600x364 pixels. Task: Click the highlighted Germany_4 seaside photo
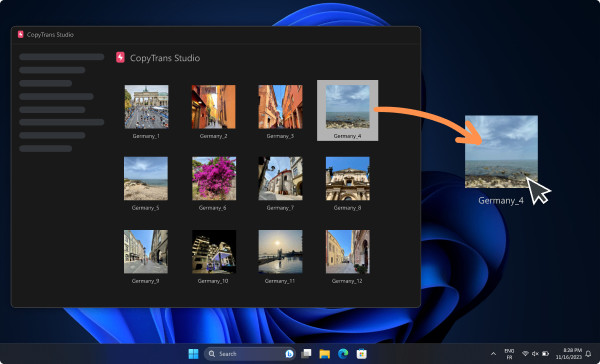click(347, 106)
